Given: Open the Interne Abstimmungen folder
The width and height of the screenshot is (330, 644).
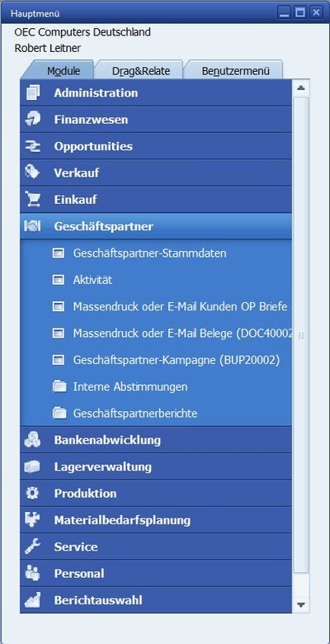Looking at the screenshot, I should click(130, 386).
